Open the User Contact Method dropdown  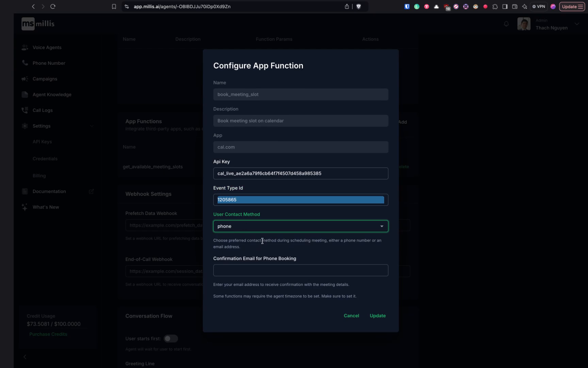coord(300,226)
